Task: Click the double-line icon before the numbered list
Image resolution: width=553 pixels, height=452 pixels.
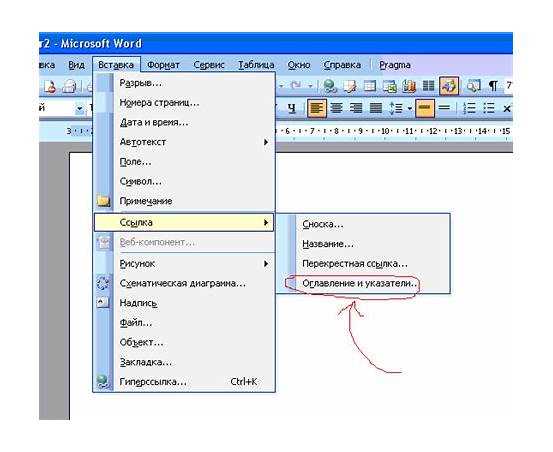Action: (444, 108)
